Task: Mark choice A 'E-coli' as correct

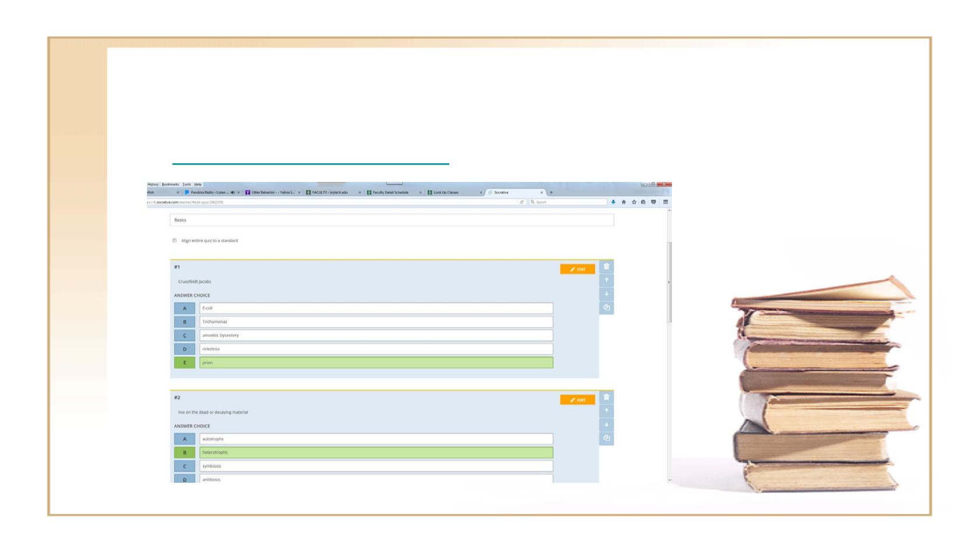Action: point(184,307)
